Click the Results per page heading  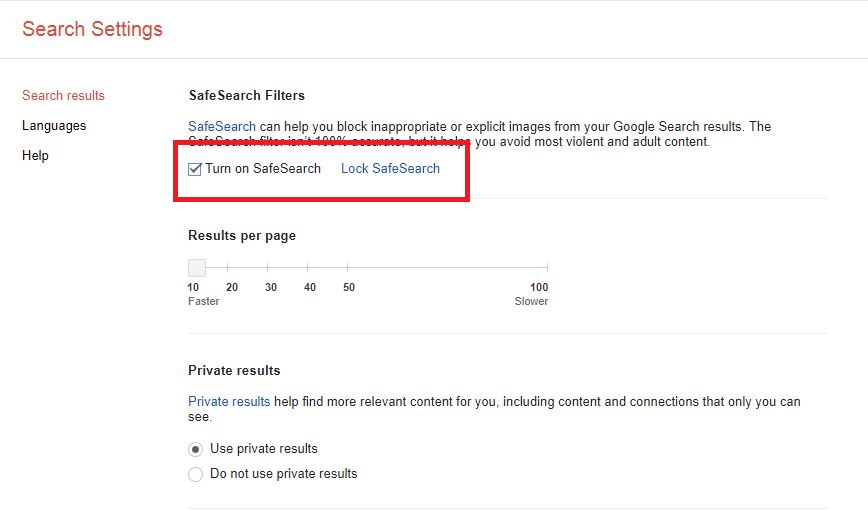click(x=242, y=236)
